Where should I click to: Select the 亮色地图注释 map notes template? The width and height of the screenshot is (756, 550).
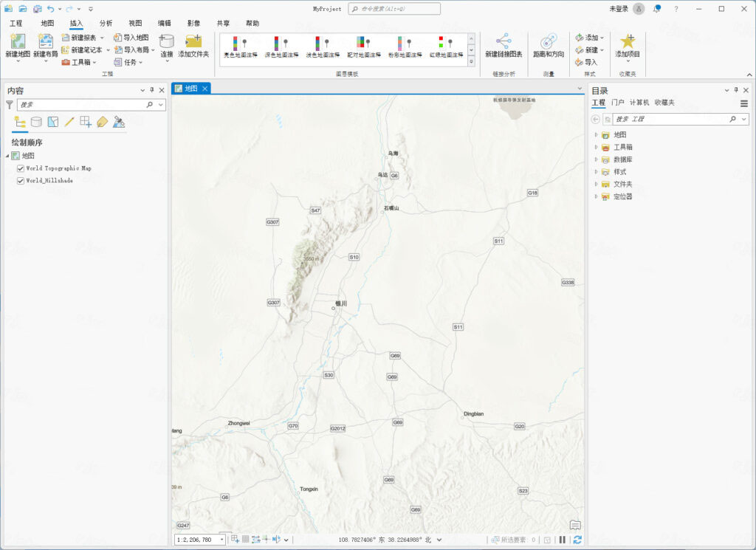(x=238, y=46)
